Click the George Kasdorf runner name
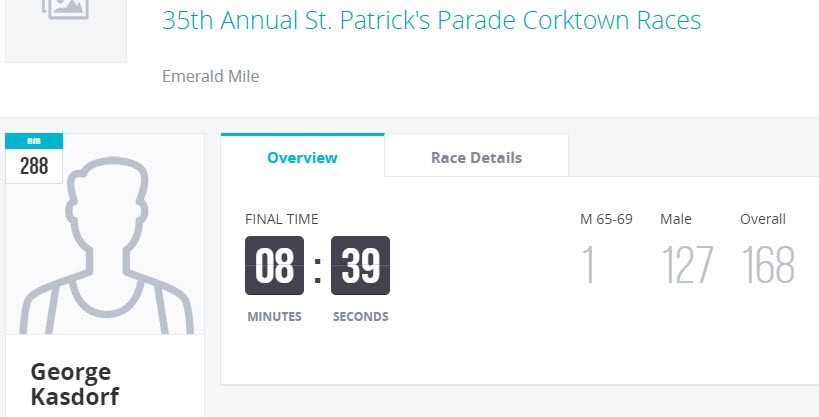Viewport: 819px width, 417px height. (75, 385)
